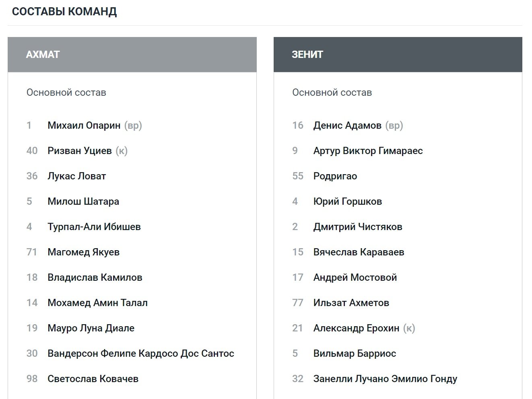Open Родригао player page

click(x=335, y=176)
